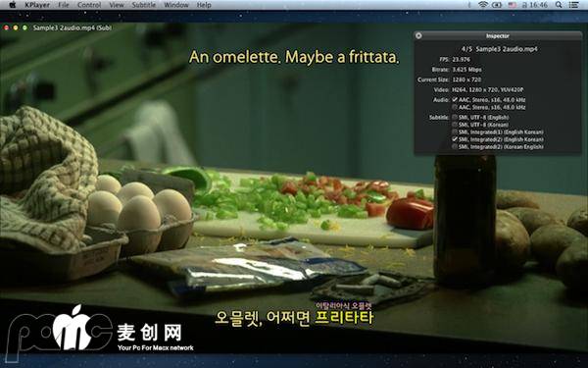Click the Inspector file name '4/5 Sample3 2audio.mp4'
Screen dimensions: 588x368
[500, 49]
